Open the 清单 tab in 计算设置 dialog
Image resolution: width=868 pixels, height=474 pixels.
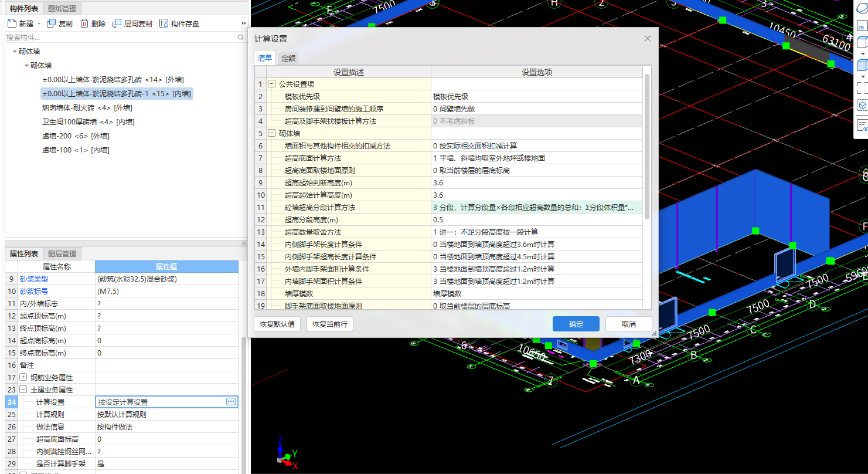[265, 58]
